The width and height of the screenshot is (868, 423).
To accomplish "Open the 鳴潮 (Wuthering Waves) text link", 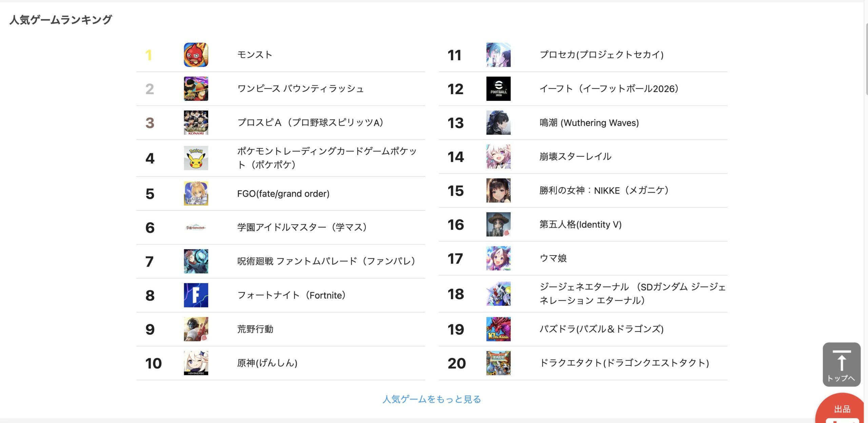I will 589,123.
